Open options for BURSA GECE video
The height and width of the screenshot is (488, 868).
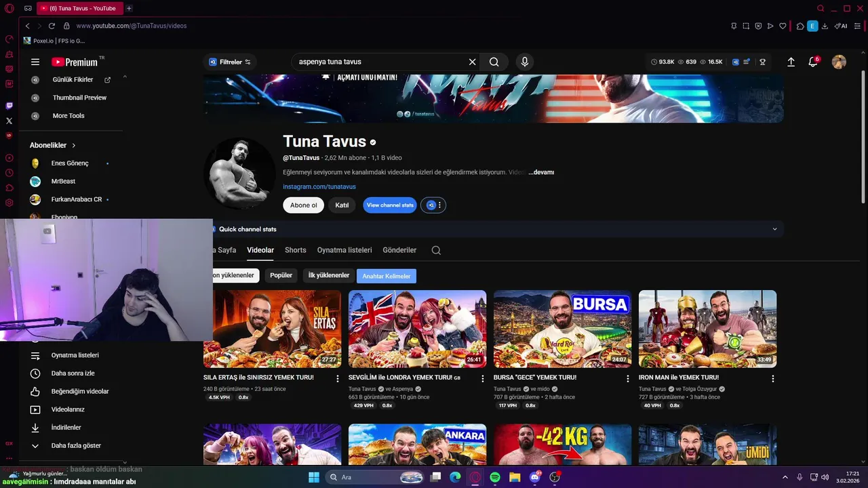click(628, 379)
